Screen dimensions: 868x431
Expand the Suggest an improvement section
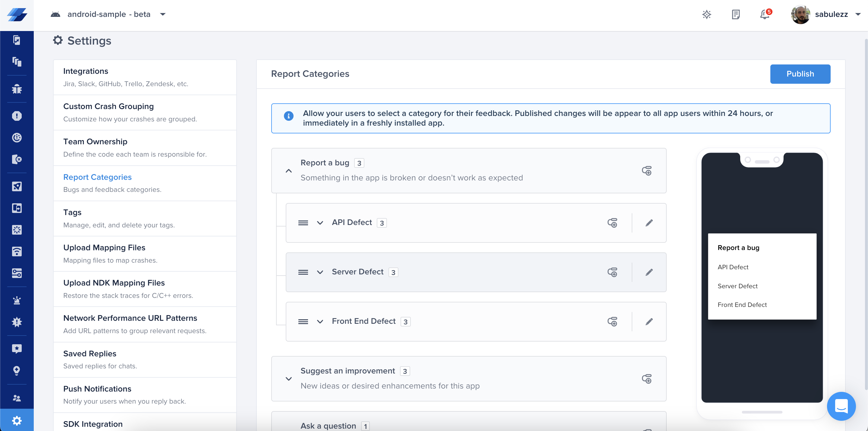point(289,379)
